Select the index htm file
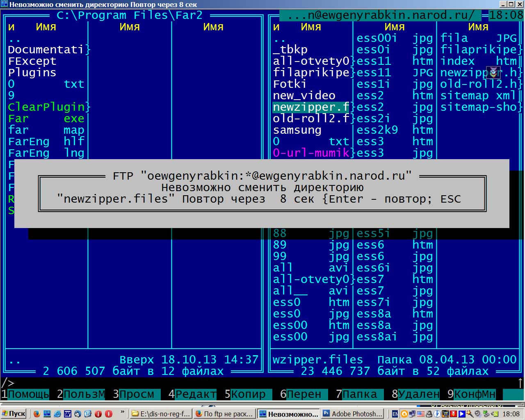This screenshot has height=420, width=525. click(x=478, y=61)
